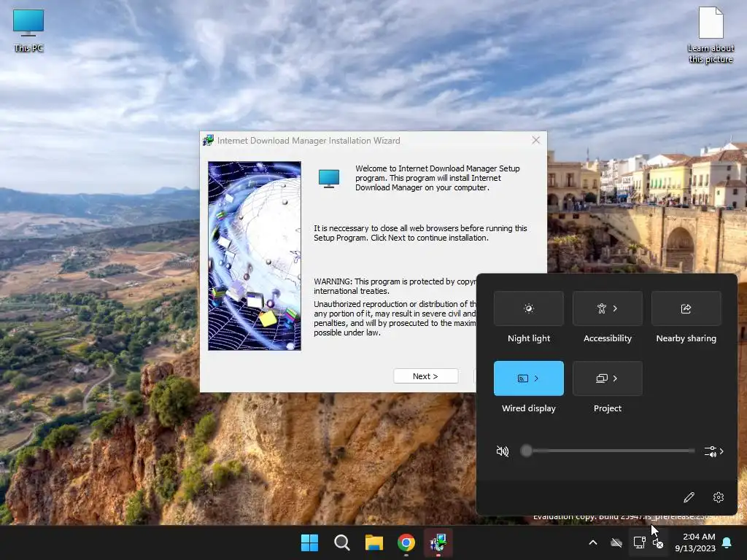Expand Accessibility options chevron
Screen dimensions: 747x560
(x=616, y=308)
